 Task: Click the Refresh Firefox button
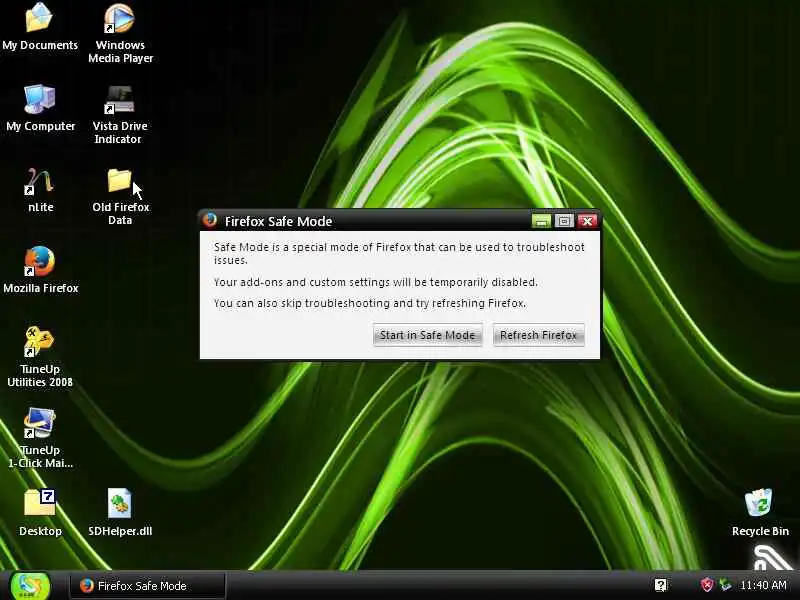click(538, 335)
